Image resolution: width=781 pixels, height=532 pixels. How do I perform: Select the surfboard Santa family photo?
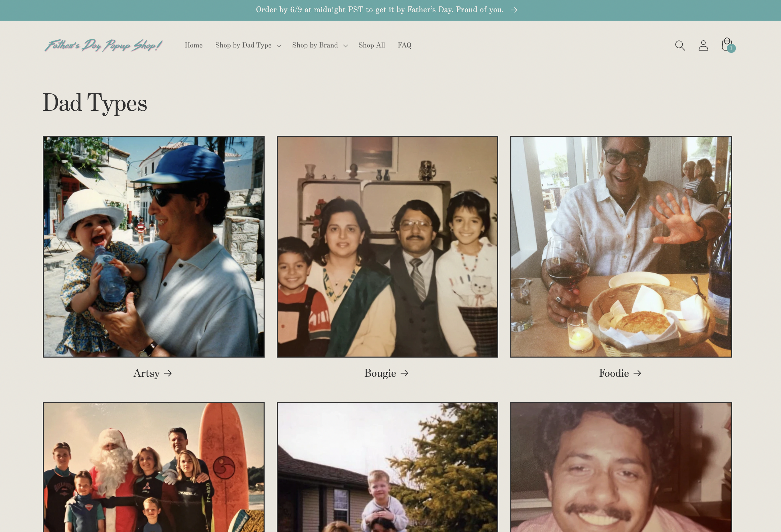(x=154, y=468)
